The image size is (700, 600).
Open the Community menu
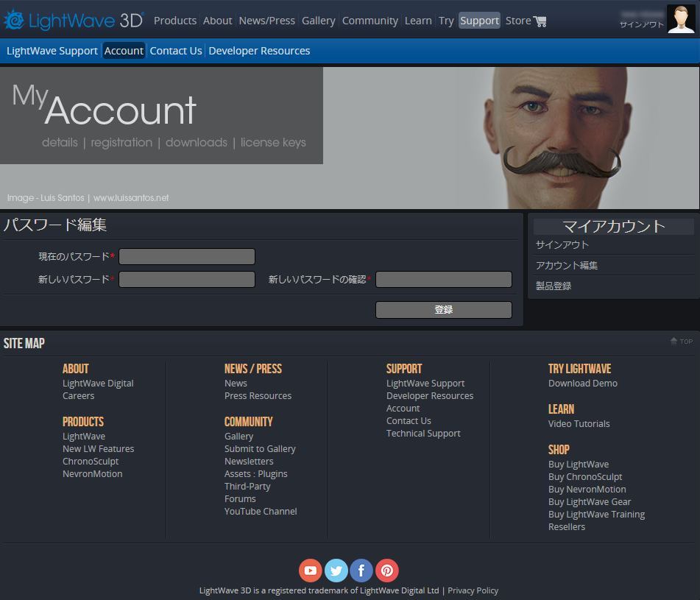point(370,21)
